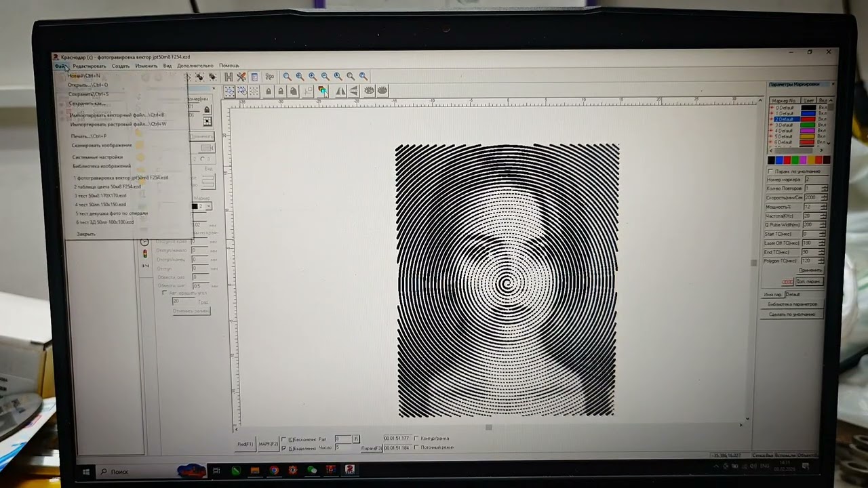Enable the Контур/рамка checkbox

416,439
